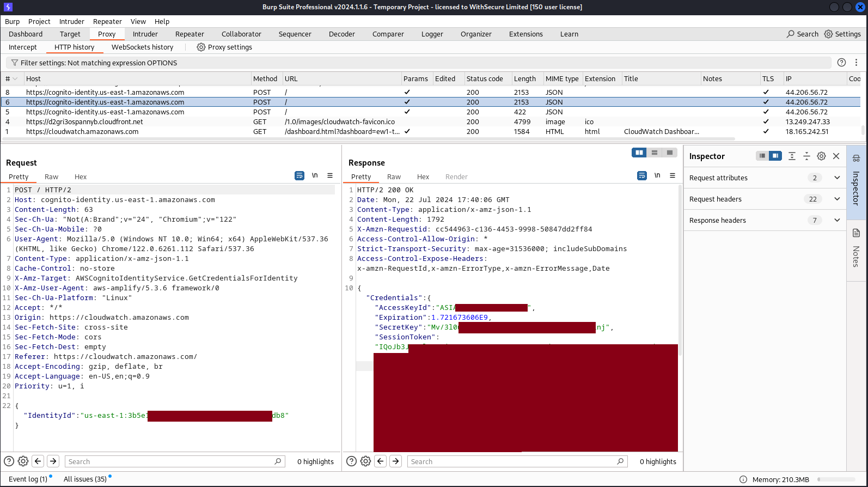The height and width of the screenshot is (487, 868).
Task: Open the filter bar three-dot options menu
Action: pos(856,63)
